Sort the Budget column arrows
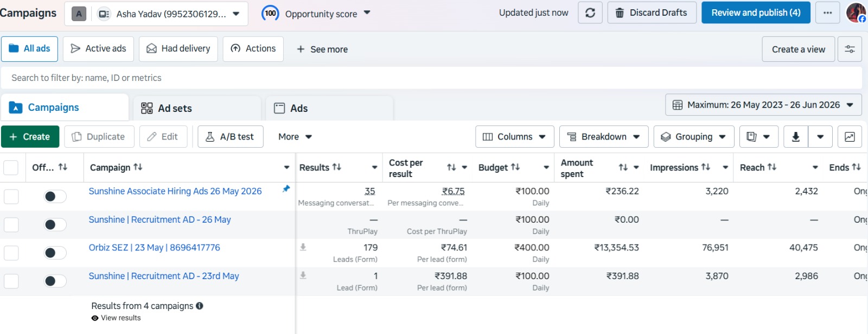The image size is (868, 334). point(515,167)
